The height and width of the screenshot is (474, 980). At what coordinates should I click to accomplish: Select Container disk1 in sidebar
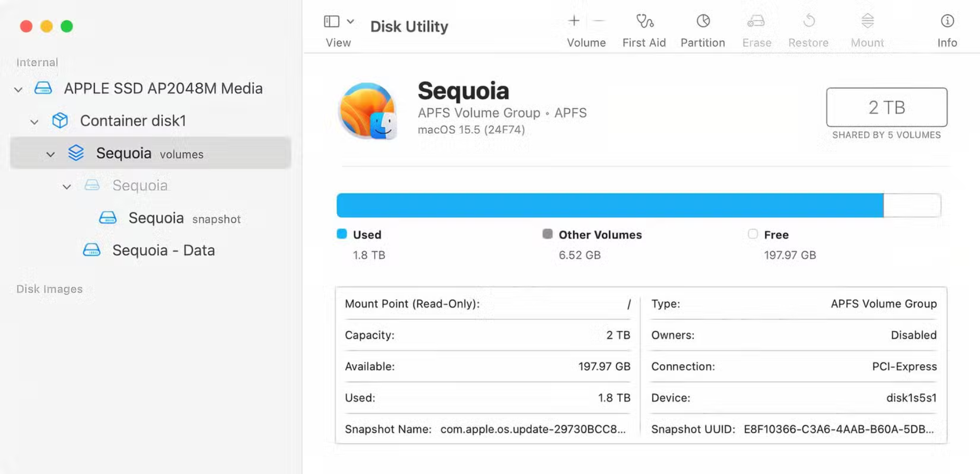[x=133, y=121]
